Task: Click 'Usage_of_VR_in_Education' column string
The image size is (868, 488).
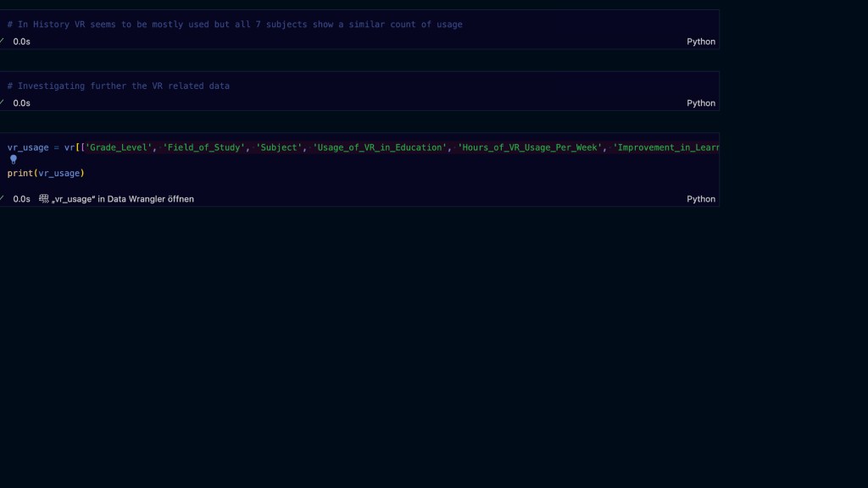Action: pos(380,147)
